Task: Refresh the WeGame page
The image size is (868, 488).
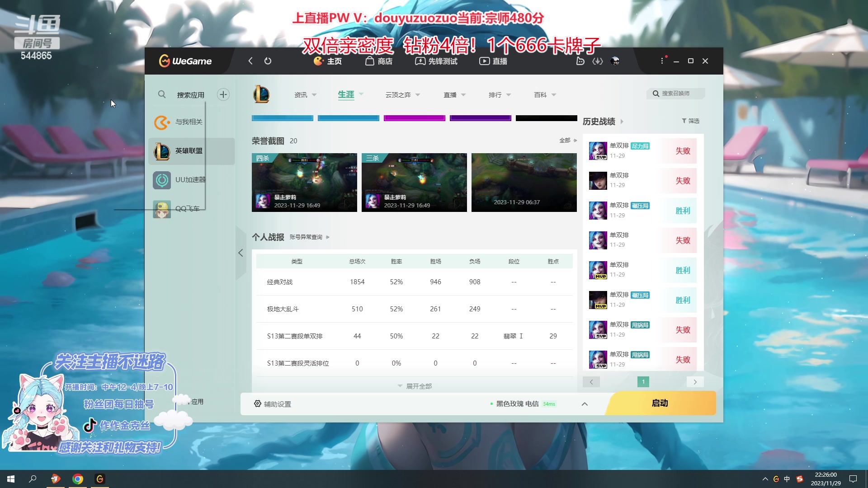Action: [x=268, y=61]
